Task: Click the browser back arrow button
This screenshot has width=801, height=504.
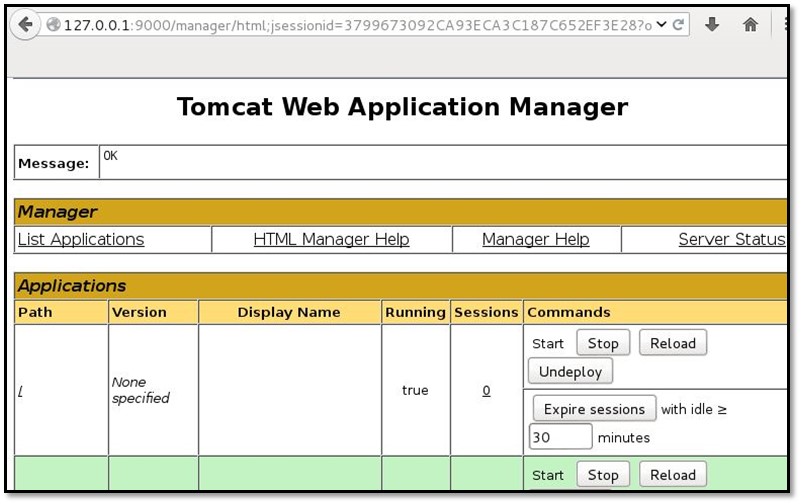Action: pyautogui.click(x=25, y=25)
